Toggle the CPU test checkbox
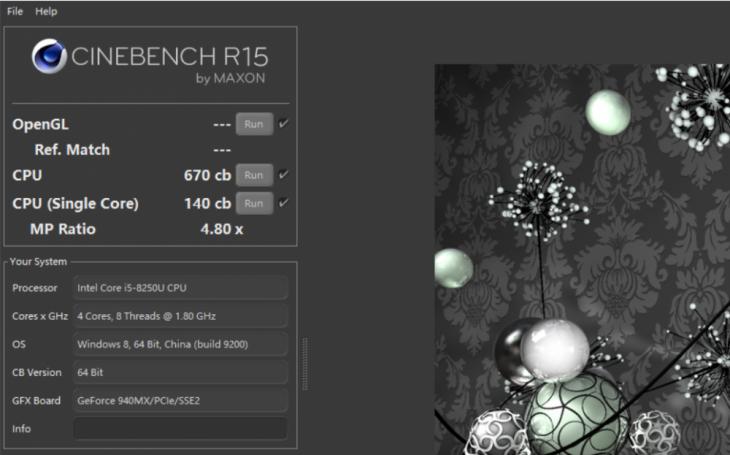 [283, 175]
